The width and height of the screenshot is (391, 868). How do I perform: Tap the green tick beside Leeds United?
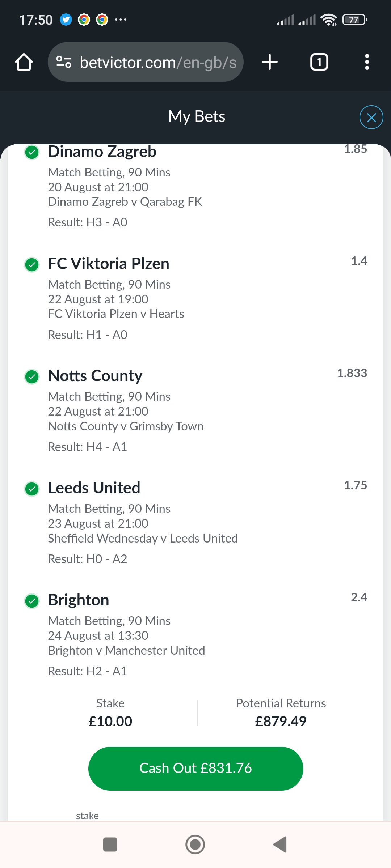point(32,489)
